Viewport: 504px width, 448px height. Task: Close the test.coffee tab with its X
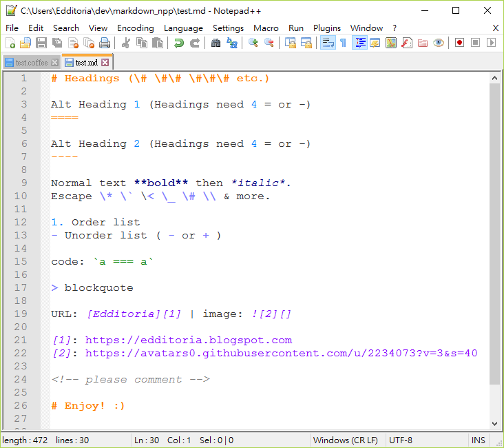[55, 63]
